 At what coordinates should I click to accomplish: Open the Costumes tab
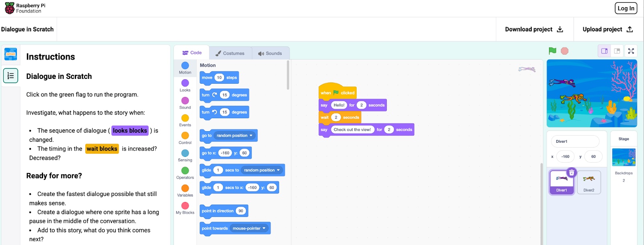coord(230,53)
